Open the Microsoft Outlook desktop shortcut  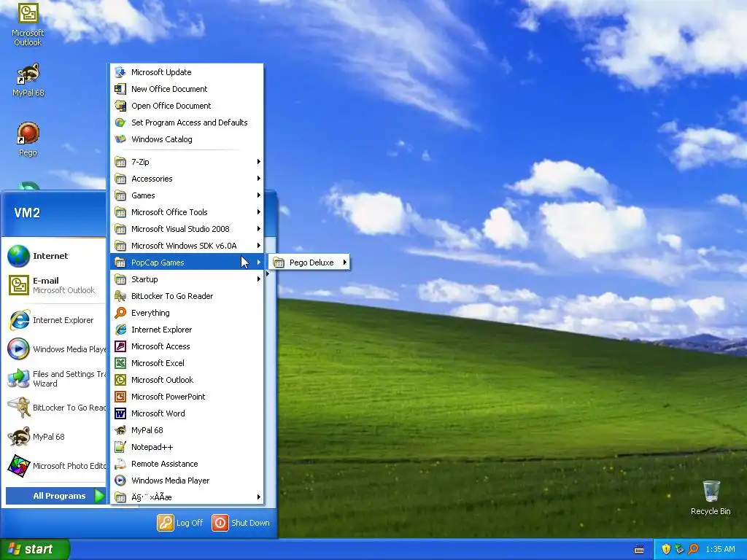tap(28, 24)
